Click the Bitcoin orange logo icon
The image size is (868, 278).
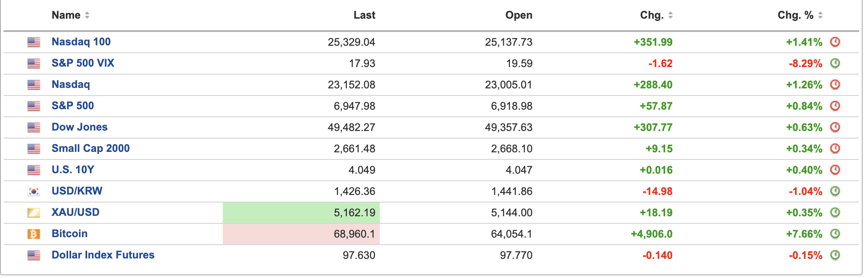click(34, 234)
